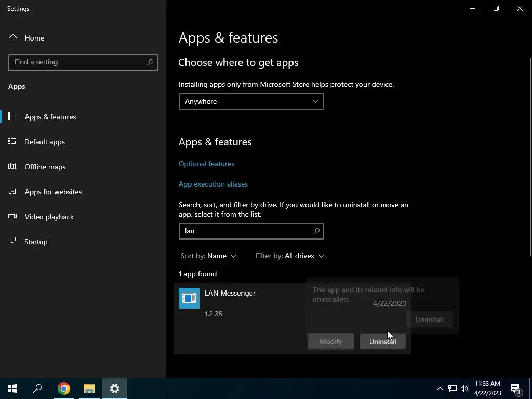532x399 pixels.
Task: Click the network tray icon
Action: coord(453,389)
